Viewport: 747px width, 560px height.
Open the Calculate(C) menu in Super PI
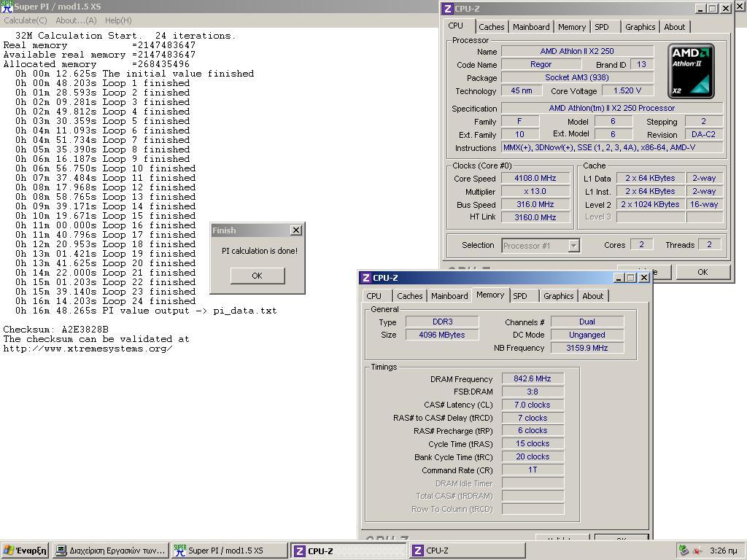26,20
